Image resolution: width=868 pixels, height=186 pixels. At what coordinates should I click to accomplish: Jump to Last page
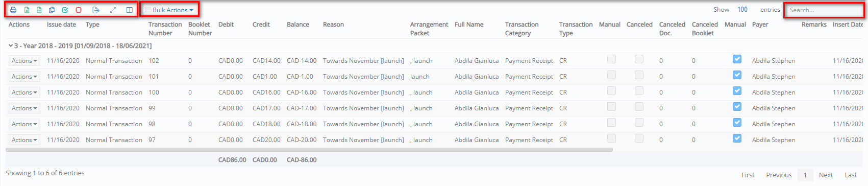click(x=851, y=175)
